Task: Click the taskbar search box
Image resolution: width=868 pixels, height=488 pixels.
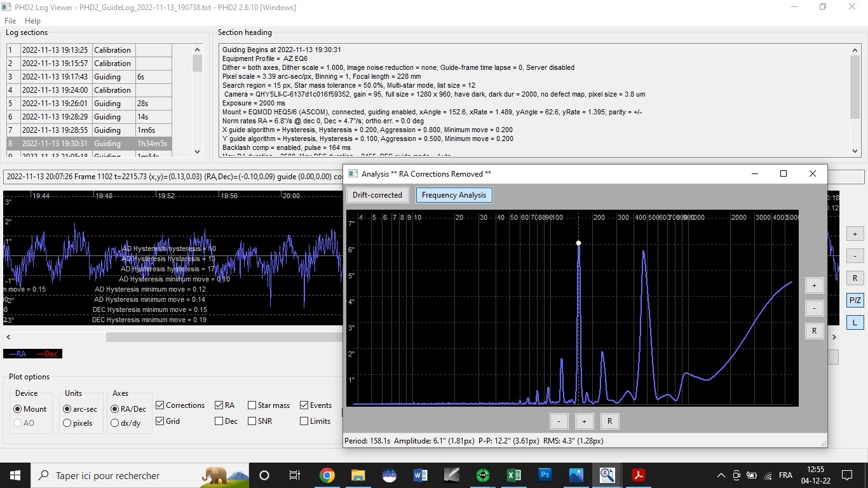Action: click(x=140, y=475)
